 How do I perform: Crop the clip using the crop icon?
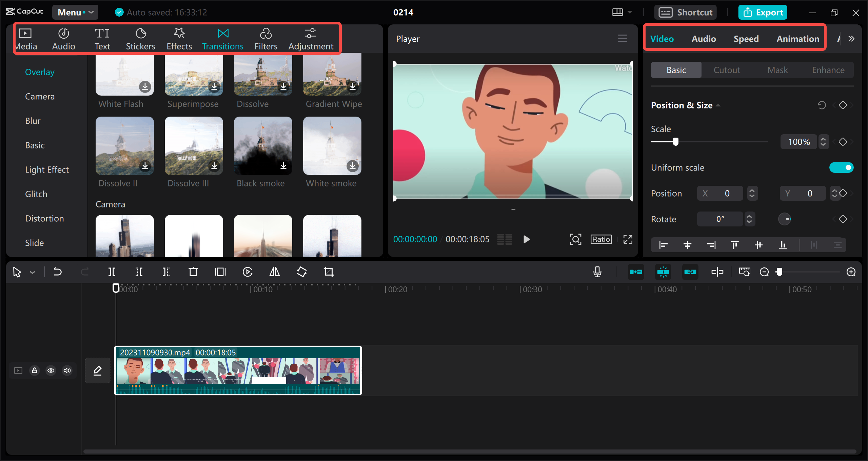click(328, 272)
